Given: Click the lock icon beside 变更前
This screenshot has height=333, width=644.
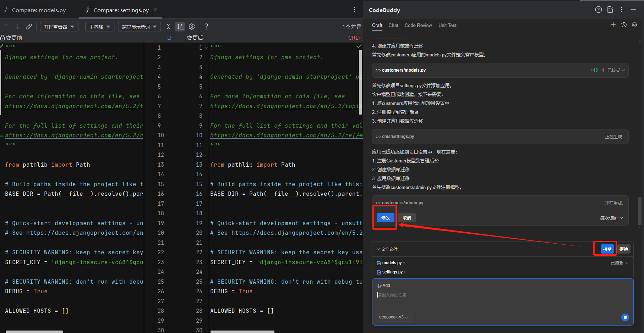Looking at the screenshot, I should [2, 38].
